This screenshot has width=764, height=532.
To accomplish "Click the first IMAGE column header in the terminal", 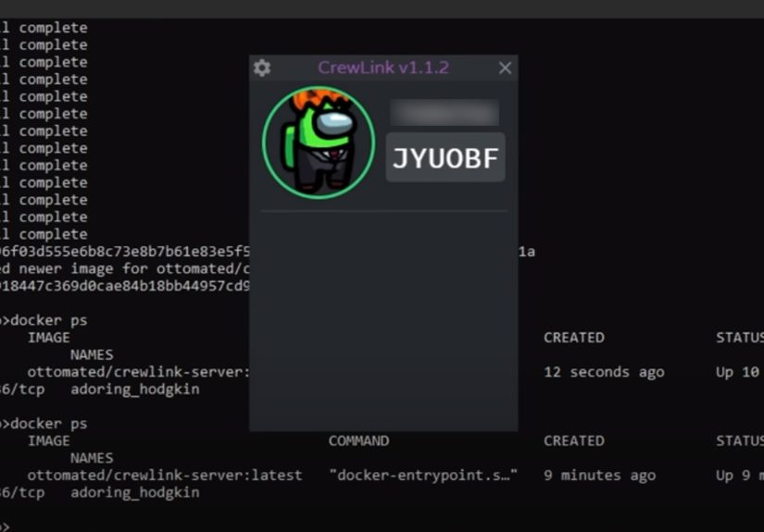I will pyautogui.click(x=49, y=338).
